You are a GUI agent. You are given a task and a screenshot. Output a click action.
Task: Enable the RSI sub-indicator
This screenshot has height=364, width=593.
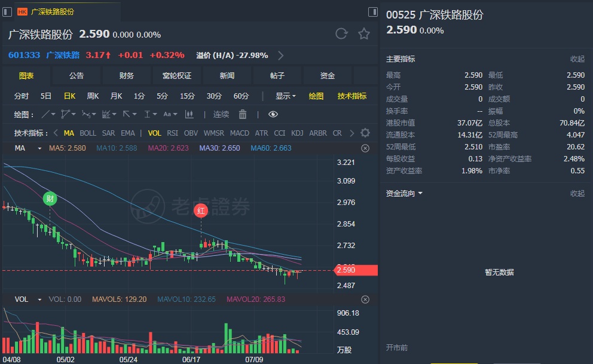tap(172, 133)
